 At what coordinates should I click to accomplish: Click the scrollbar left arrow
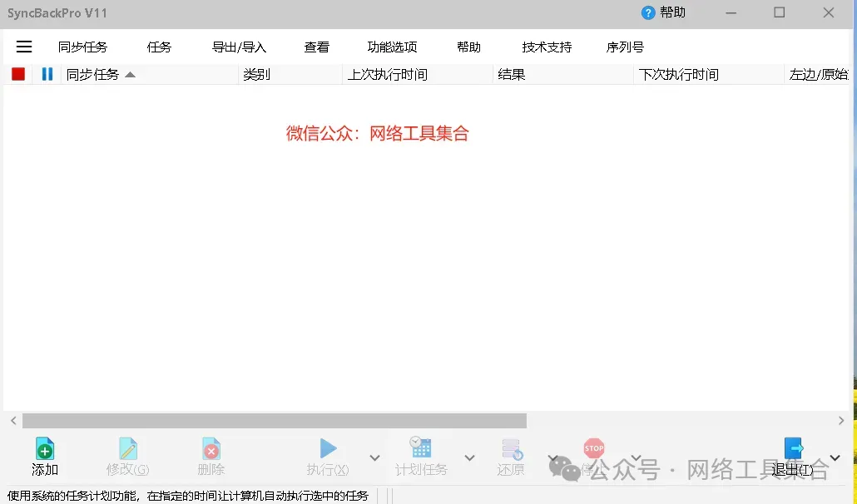(13, 421)
